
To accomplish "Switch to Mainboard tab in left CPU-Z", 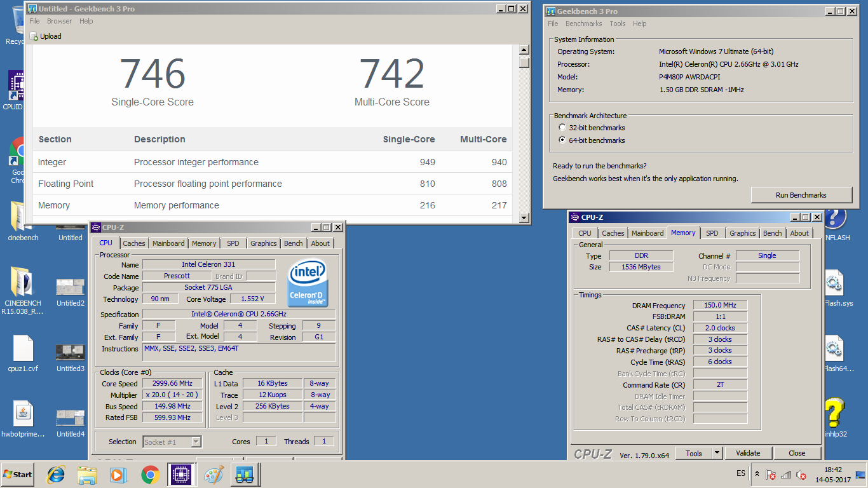I will (168, 243).
